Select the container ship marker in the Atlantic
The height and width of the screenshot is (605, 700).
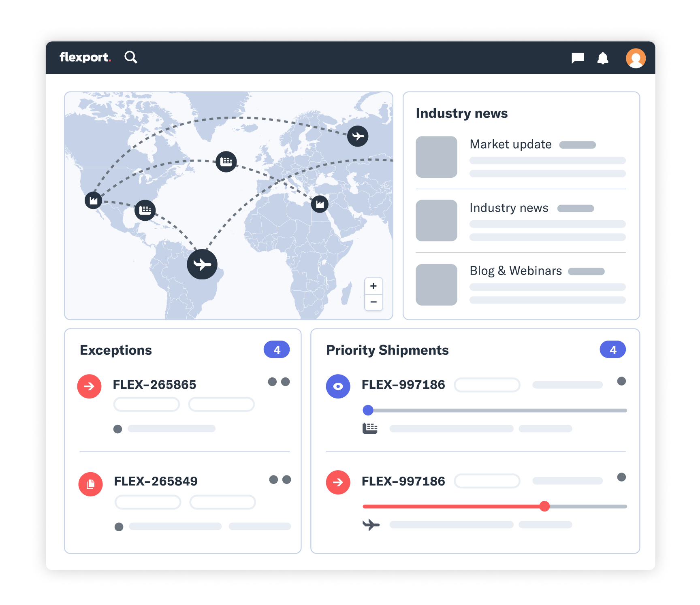(226, 161)
